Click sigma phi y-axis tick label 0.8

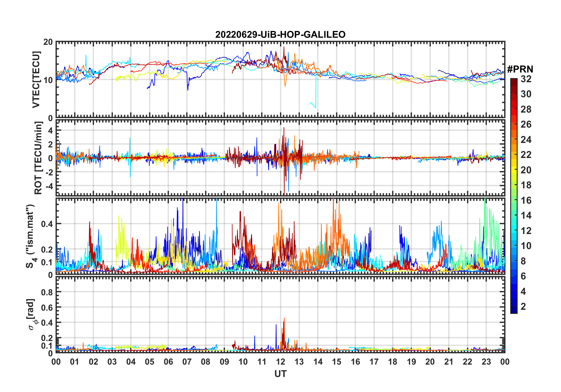[x=47, y=292]
